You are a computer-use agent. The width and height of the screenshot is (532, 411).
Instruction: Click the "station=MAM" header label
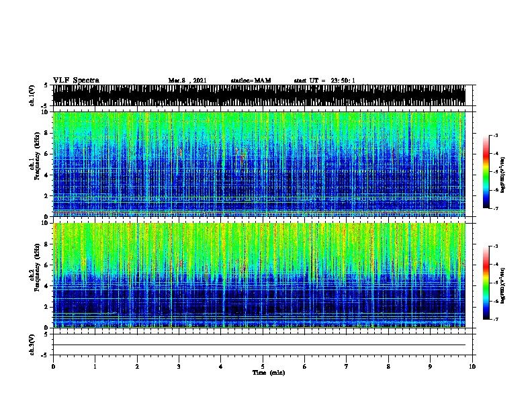pyautogui.click(x=251, y=81)
